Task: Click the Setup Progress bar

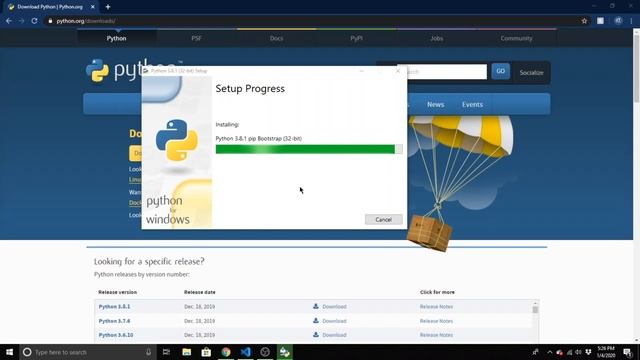Action: [309, 149]
